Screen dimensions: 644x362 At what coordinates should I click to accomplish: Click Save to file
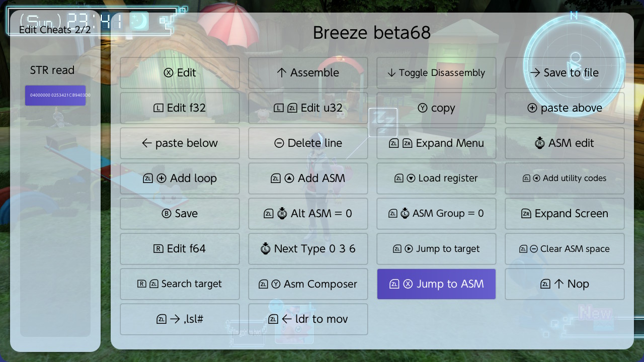click(565, 73)
